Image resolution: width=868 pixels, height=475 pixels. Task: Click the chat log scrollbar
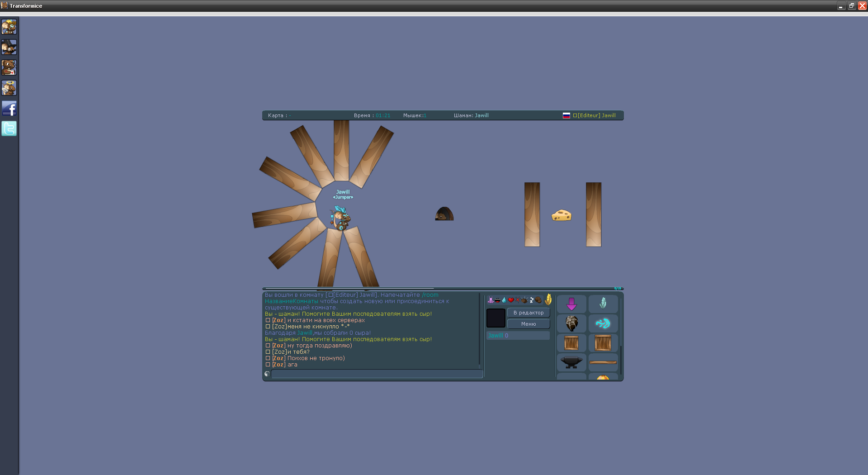479,330
